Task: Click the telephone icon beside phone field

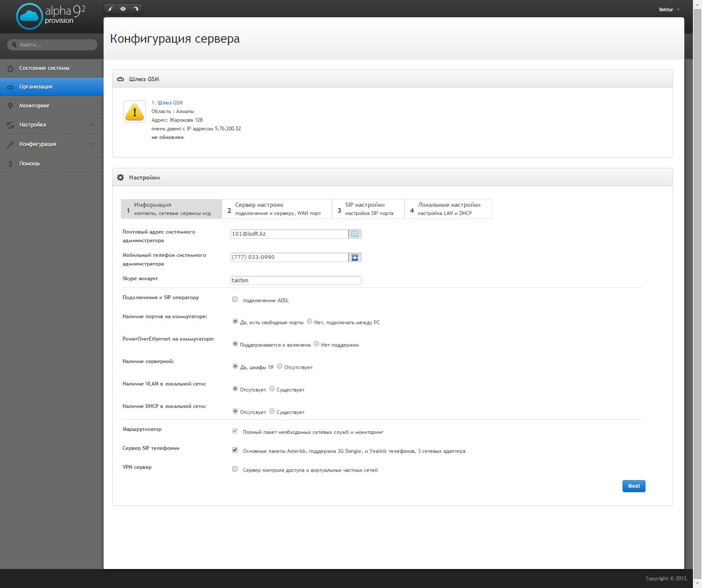Action: click(355, 257)
